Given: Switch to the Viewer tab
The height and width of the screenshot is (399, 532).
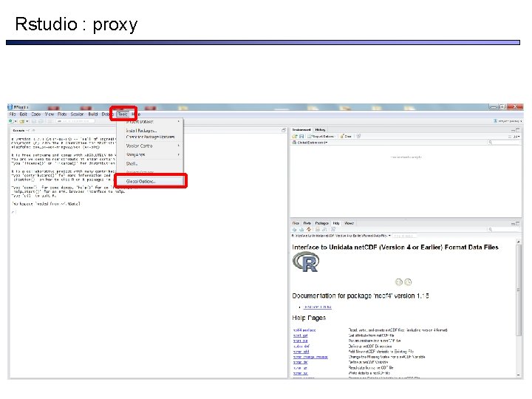Looking at the screenshot, I should [349, 223].
